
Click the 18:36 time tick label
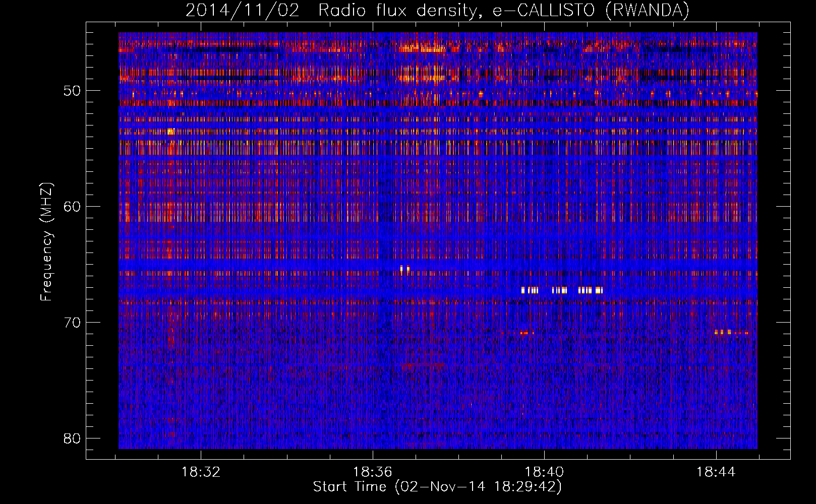(373, 472)
